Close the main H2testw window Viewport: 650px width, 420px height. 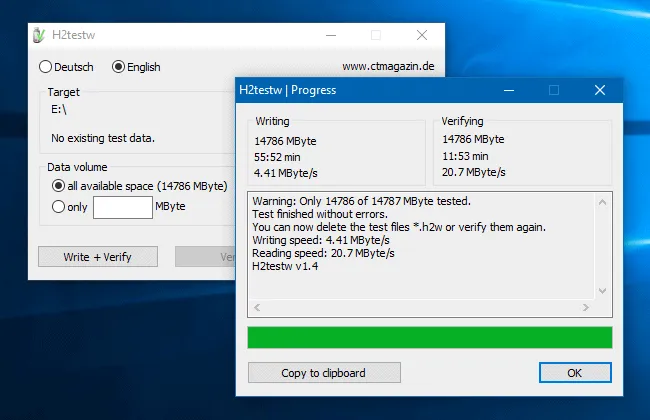421,35
